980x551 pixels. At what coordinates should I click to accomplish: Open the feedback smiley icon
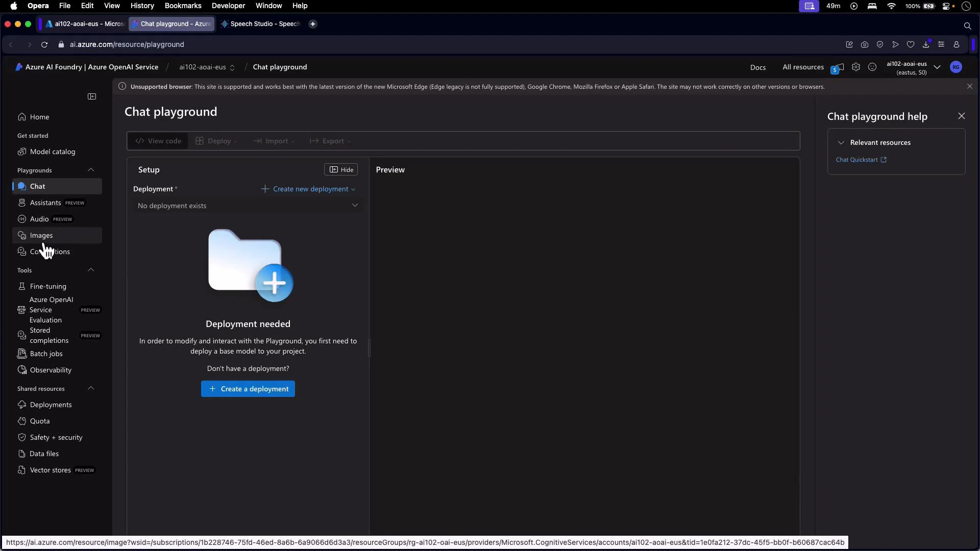tap(873, 67)
